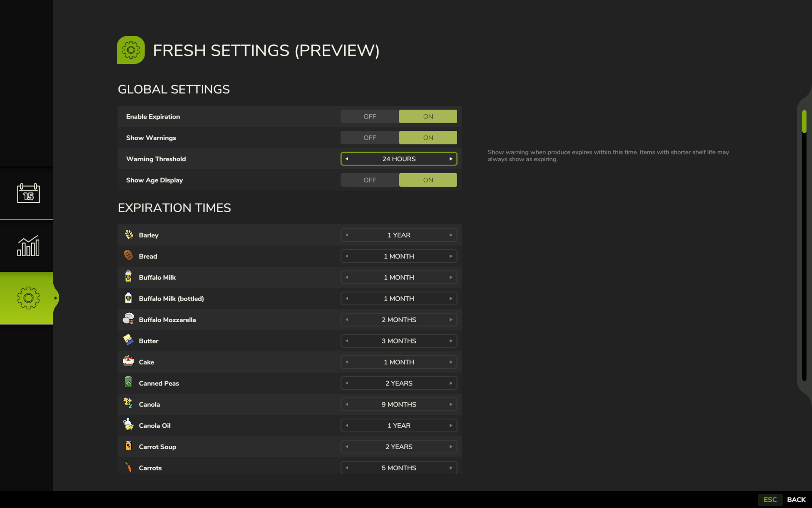Click the Canned Peas icon
Image resolution: width=812 pixels, height=508 pixels.
[x=129, y=382]
